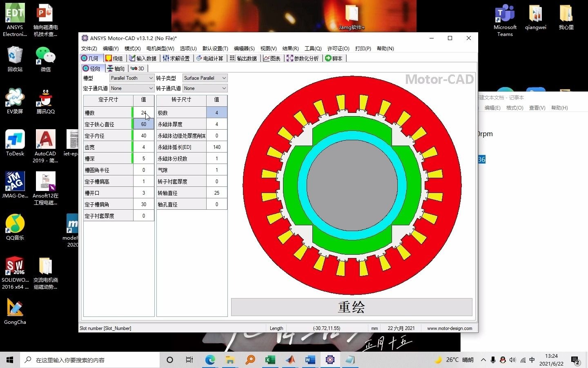588x368 pixels.
Task: Open the 回收站 recycle bin icon
Action: tap(15, 59)
